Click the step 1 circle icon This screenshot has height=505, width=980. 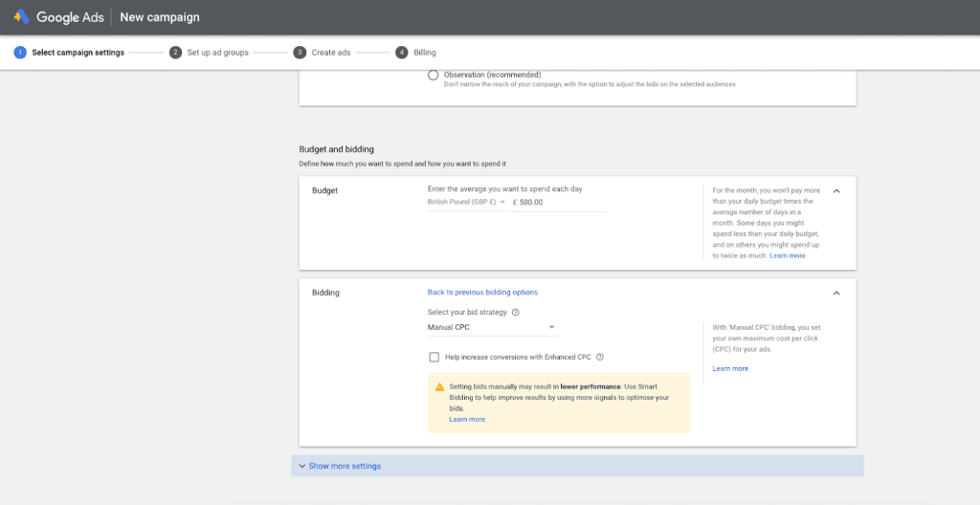(x=20, y=53)
